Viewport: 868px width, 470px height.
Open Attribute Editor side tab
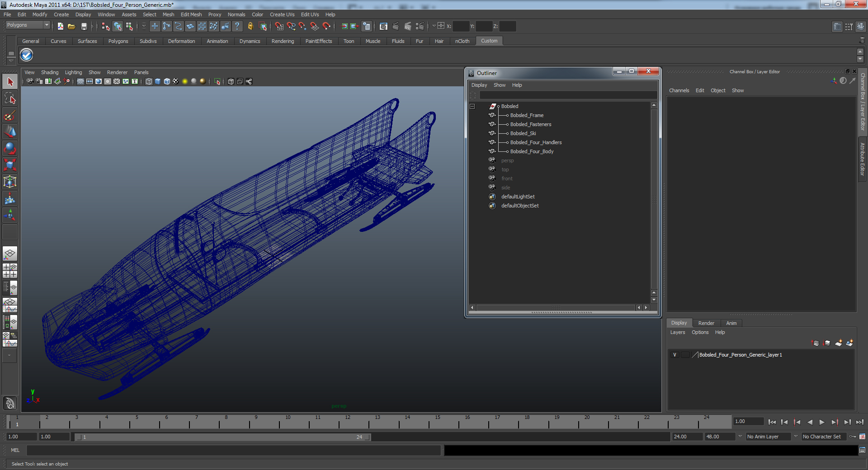863,159
